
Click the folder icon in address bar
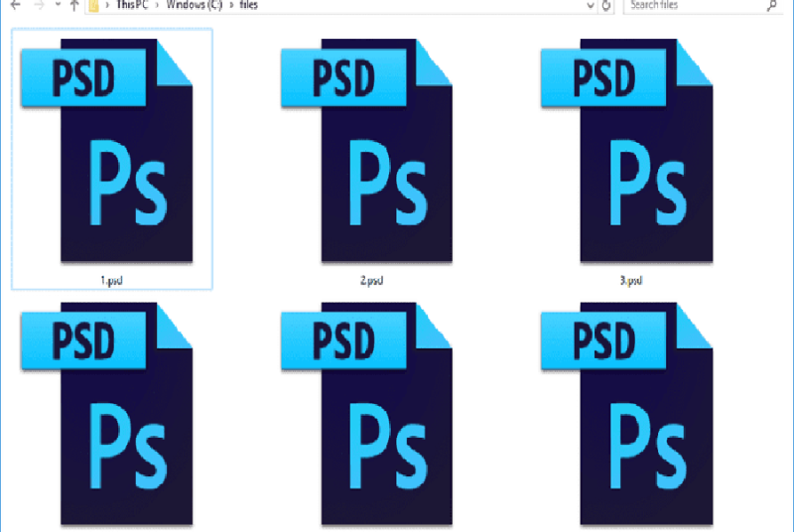tap(94, 6)
